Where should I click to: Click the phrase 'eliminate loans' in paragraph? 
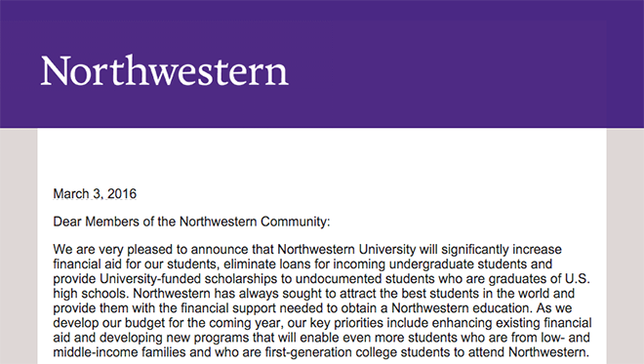(x=267, y=263)
